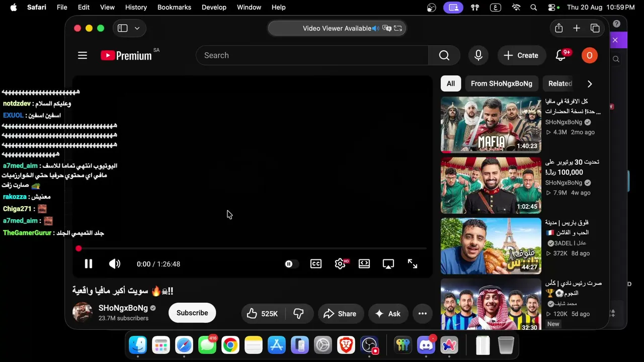Open the 1:02:45 video thumbnail
Viewport: 644px width, 362px height.
(491, 186)
